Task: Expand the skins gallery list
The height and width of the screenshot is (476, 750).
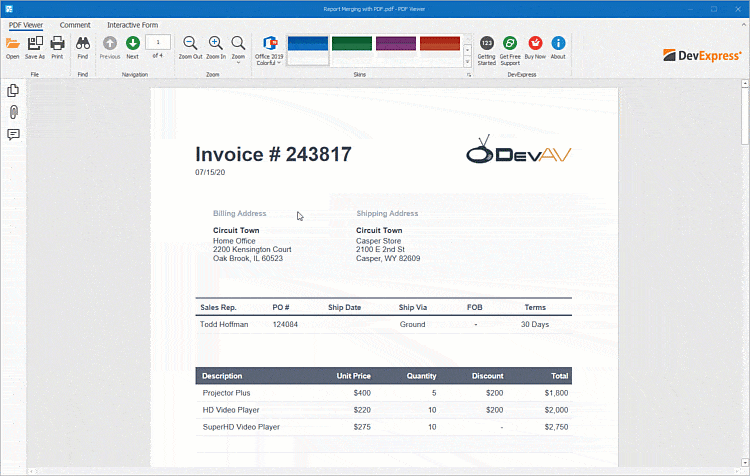Action: pos(467,62)
